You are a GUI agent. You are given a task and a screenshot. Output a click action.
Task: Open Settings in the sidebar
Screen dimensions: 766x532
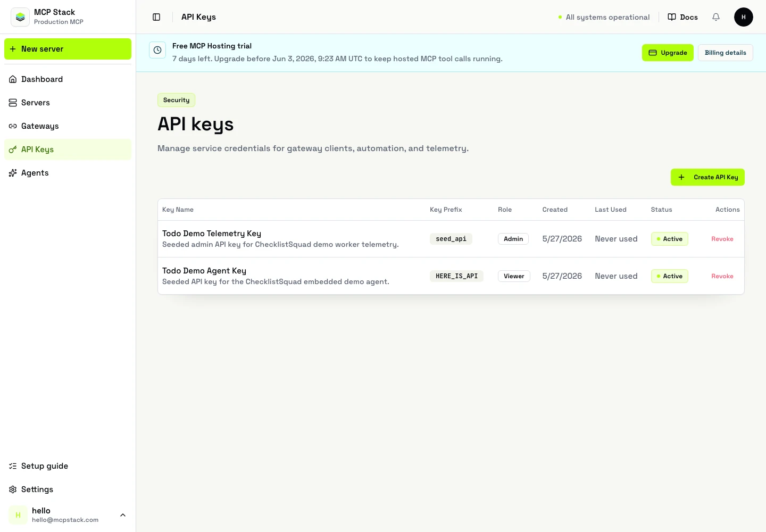coord(68,489)
